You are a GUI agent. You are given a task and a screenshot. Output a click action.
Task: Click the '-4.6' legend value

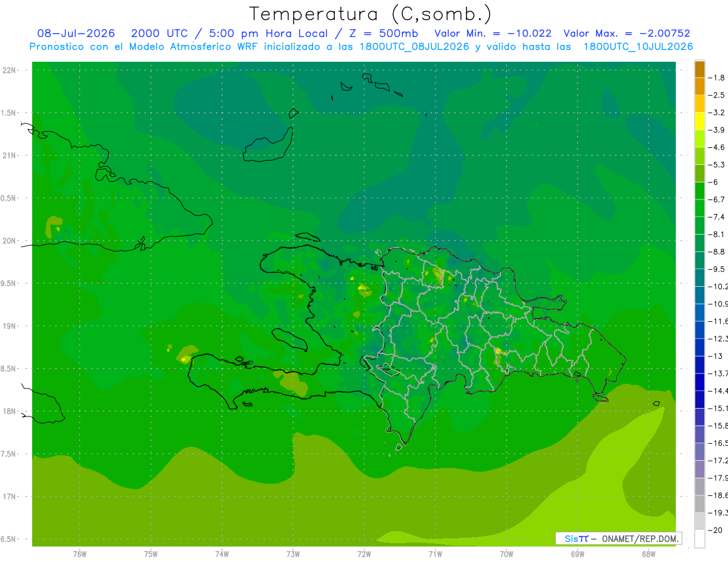pyautogui.click(x=718, y=147)
